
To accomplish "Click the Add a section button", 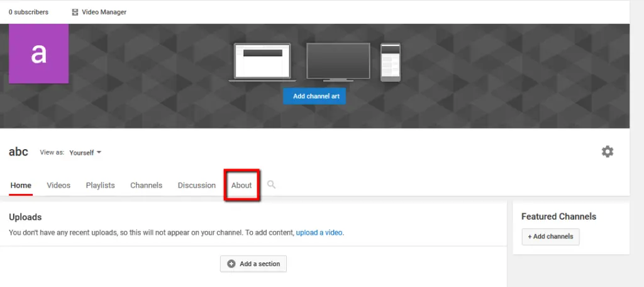I will (x=253, y=264).
